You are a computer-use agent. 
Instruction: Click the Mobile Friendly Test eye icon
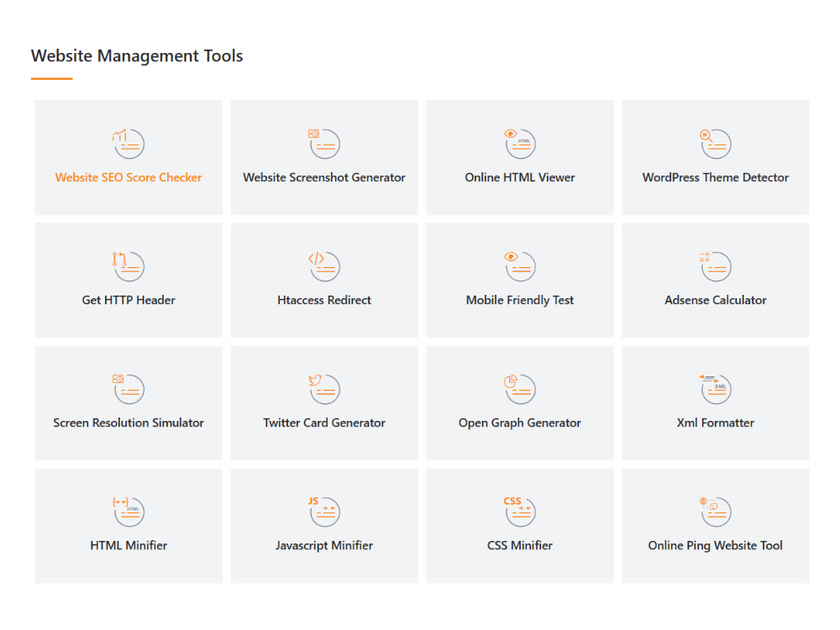(520, 266)
